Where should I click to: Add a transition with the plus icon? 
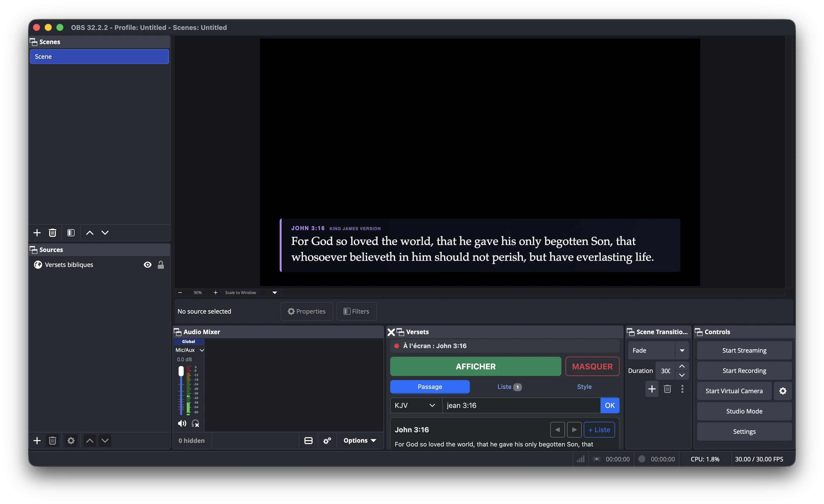(652, 389)
